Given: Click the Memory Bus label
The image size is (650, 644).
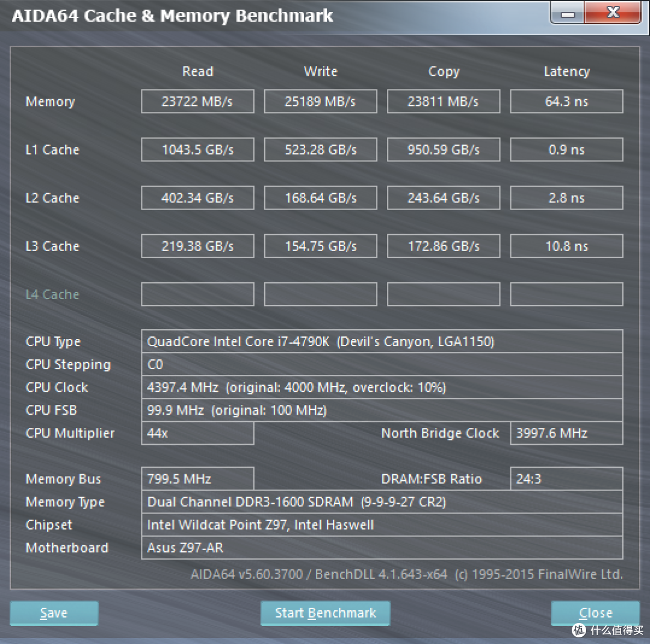Looking at the screenshot, I should point(63,479).
